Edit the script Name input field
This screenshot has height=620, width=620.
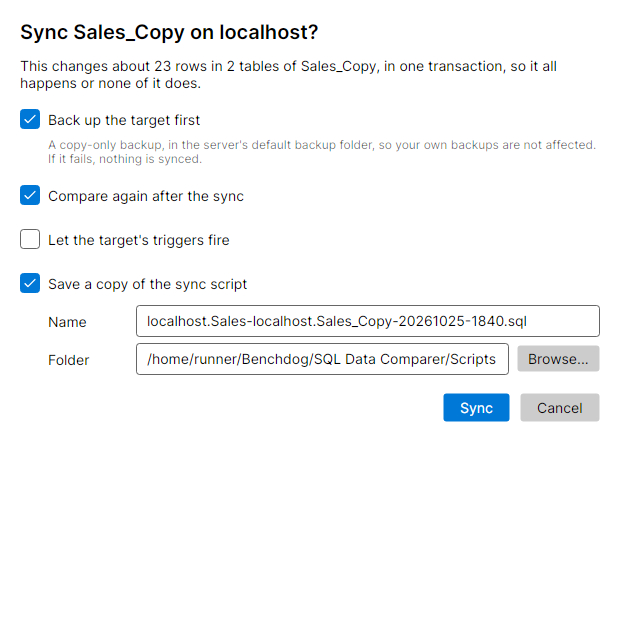[368, 321]
